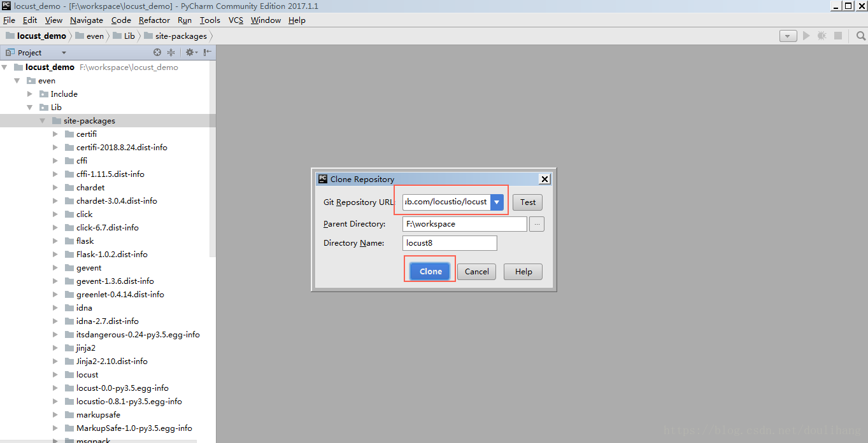Select site-packages breadcrumb

point(175,36)
